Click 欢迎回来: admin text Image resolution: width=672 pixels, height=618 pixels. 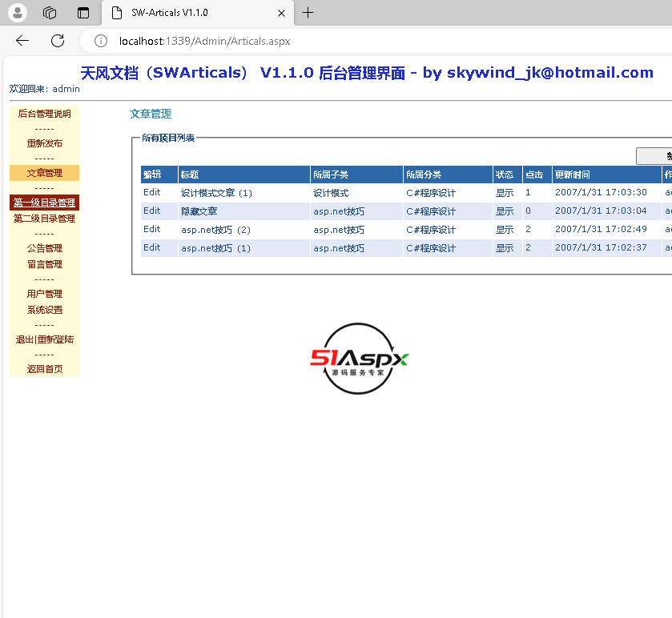point(45,89)
